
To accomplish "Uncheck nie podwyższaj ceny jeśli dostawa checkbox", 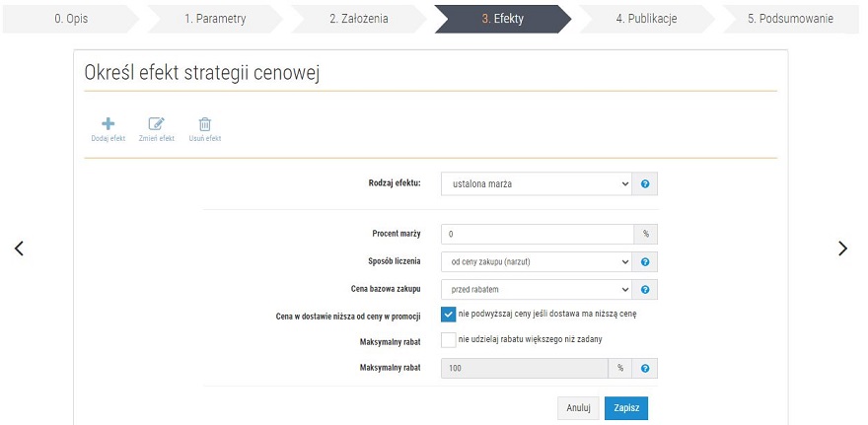I will pyautogui.click(x=449, y=315).
